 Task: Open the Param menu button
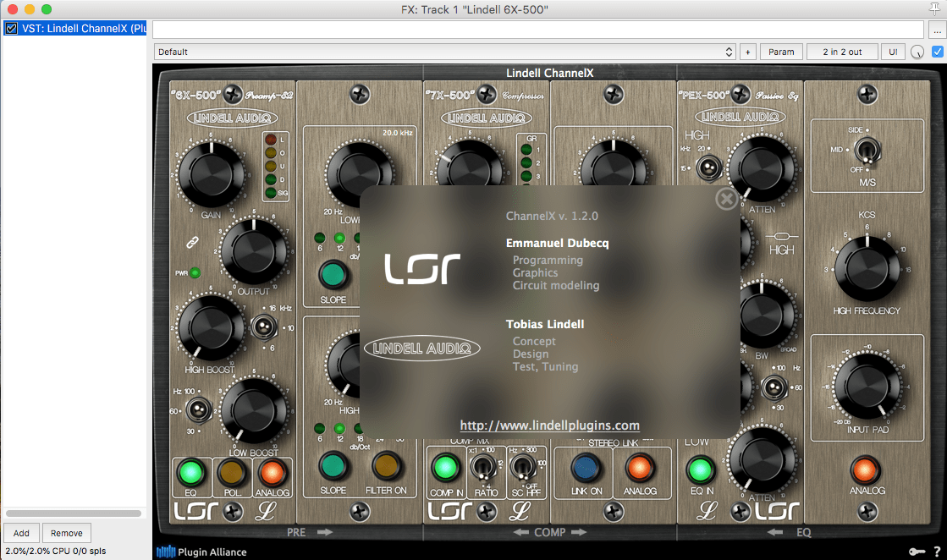click(x=781, y=52)
